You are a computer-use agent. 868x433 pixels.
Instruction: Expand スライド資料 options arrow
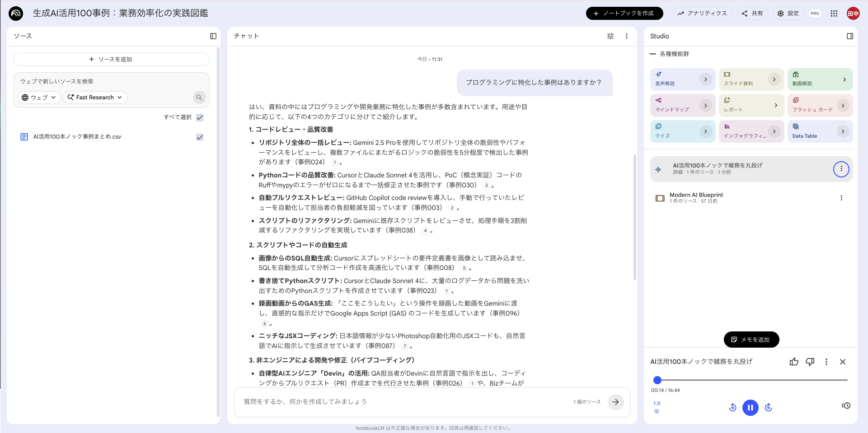click(x=774, y=79)
